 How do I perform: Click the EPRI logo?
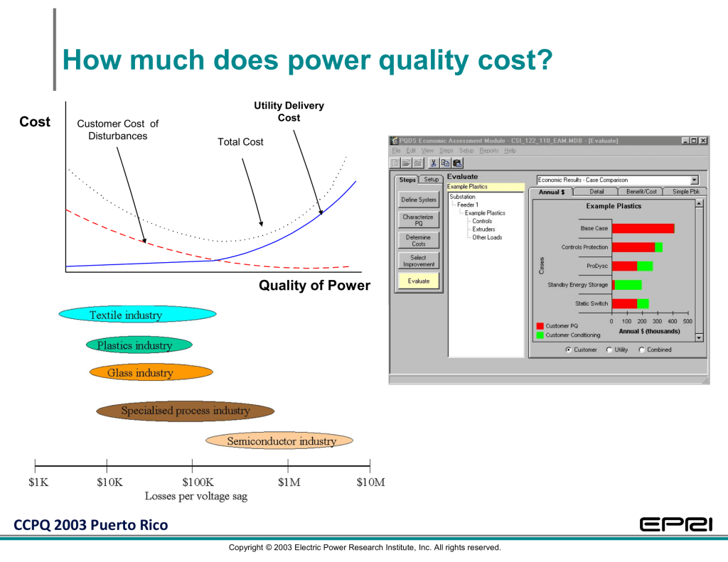tap(675, 525)
